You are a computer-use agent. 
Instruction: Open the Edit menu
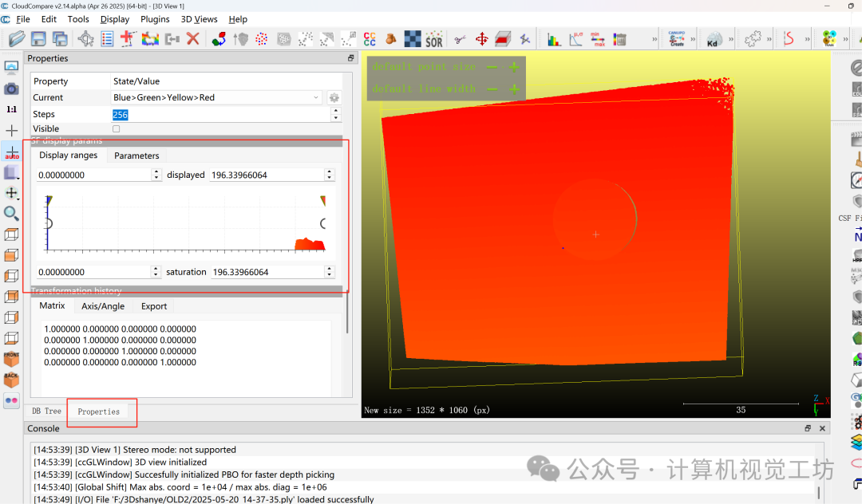[x=49, y=19]
